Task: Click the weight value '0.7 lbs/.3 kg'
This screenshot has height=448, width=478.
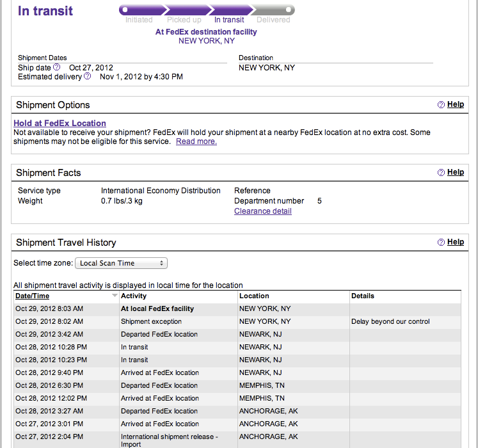Action: (x=122, y=201)
